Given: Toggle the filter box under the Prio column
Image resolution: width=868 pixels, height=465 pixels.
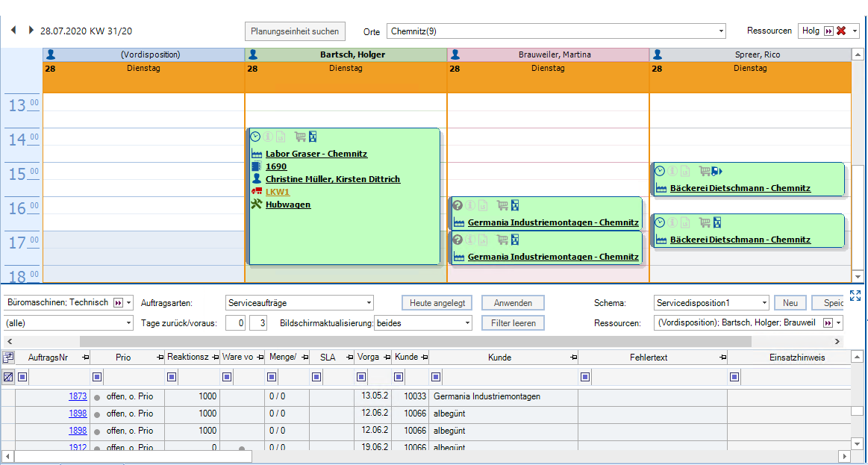Looking at the screenshot, I should [97, 377].
